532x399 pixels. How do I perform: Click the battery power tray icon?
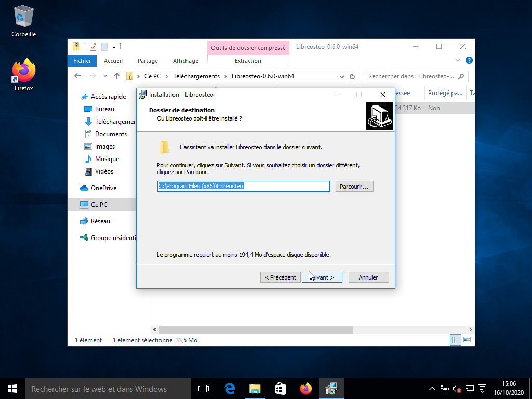[445, 389]
